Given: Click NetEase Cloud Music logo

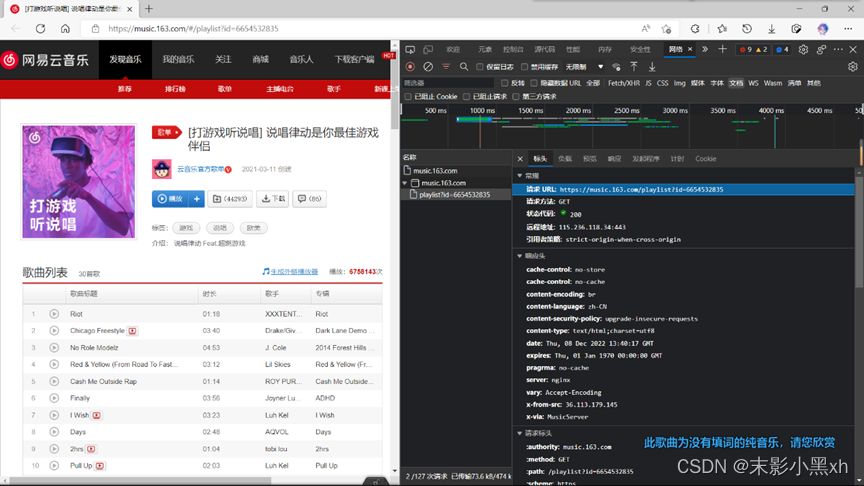Looking at the screenshot, I should click(45, 60).
